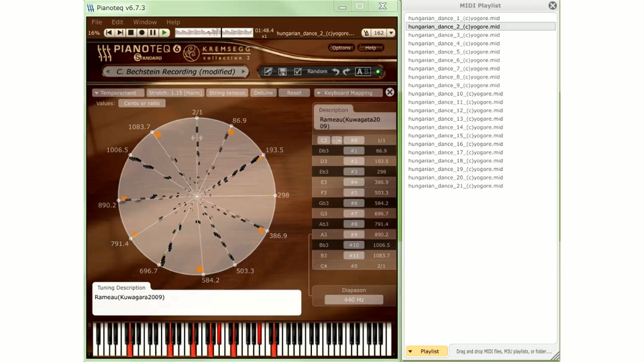Undo the last change with the arrow icon

pos(335,72)
